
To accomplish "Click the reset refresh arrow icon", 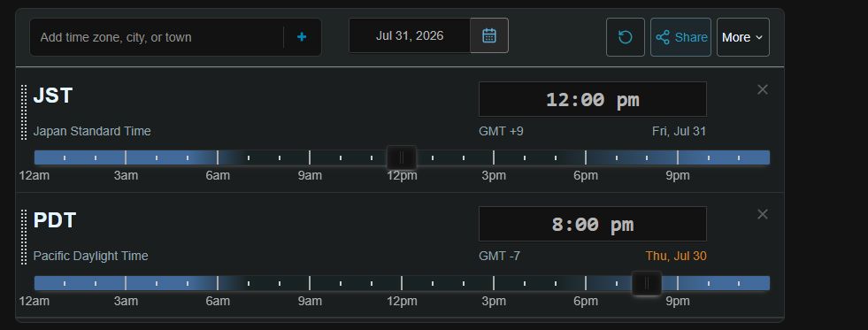I will coord(626,37).
